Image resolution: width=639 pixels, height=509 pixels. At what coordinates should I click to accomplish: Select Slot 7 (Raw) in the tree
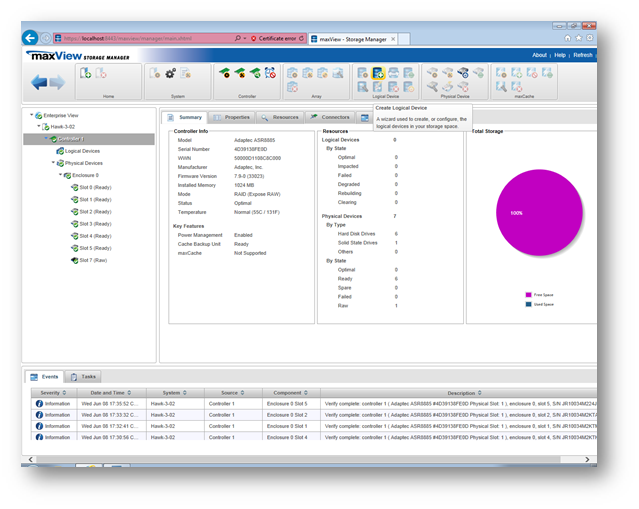[93, 260]
